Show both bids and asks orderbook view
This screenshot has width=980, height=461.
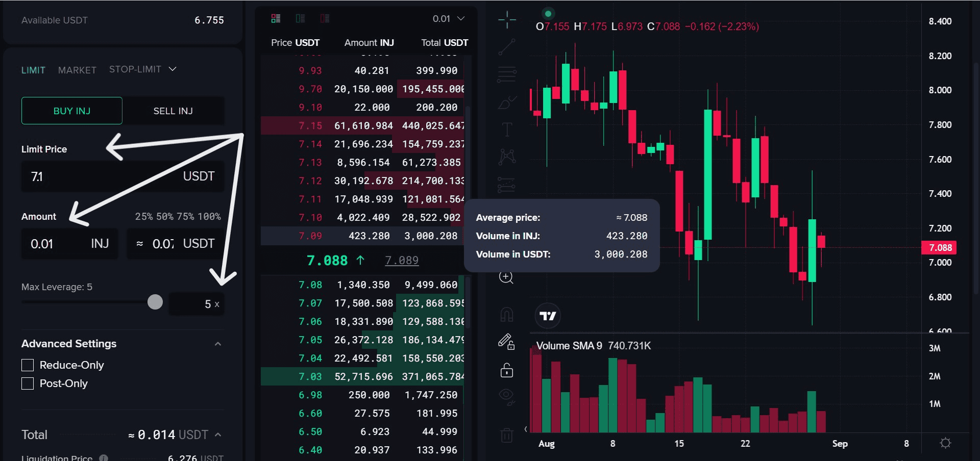tap(276, 18)
